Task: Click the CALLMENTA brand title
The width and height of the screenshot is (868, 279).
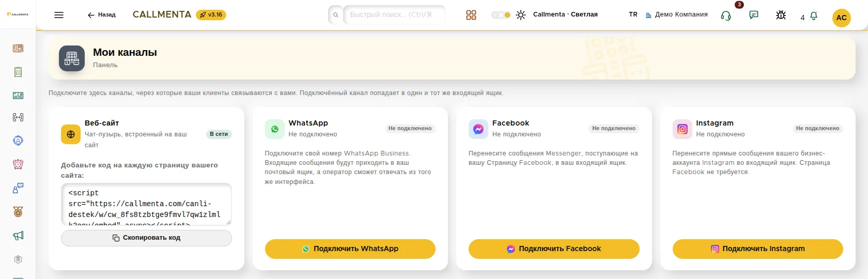Action: tap(162, 14)
